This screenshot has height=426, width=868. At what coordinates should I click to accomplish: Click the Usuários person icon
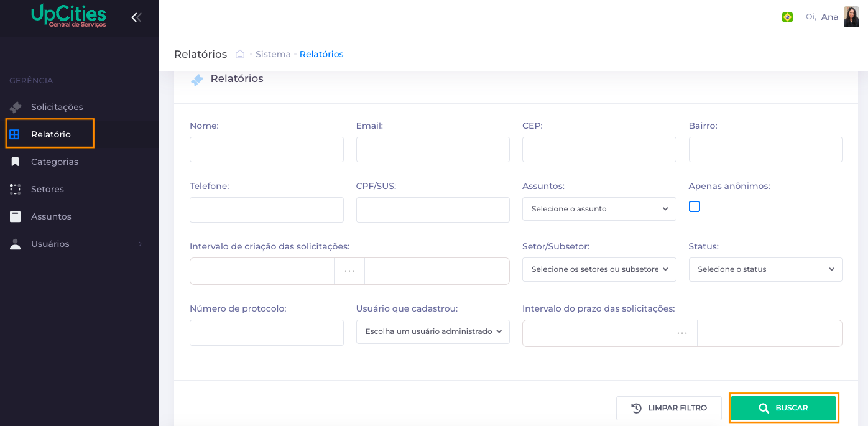click(x=16, y=244)
